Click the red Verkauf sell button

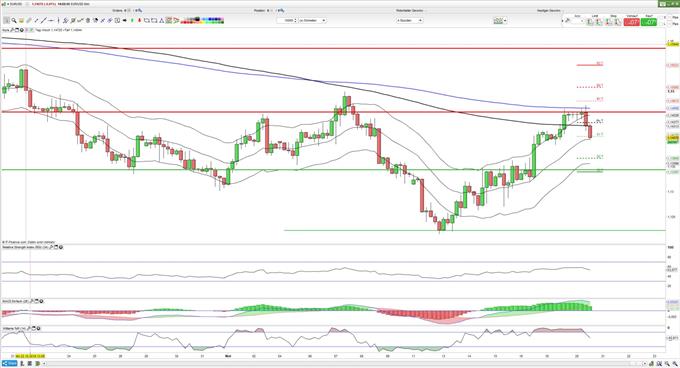(x=631, y=22)
